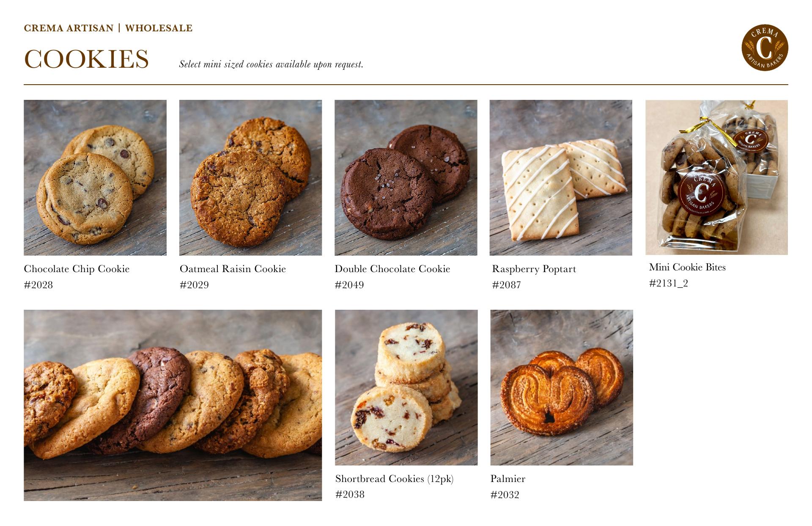812x526 pixels.
Task: Select the Mini Cookie Bites text
Action: (687, 267)
